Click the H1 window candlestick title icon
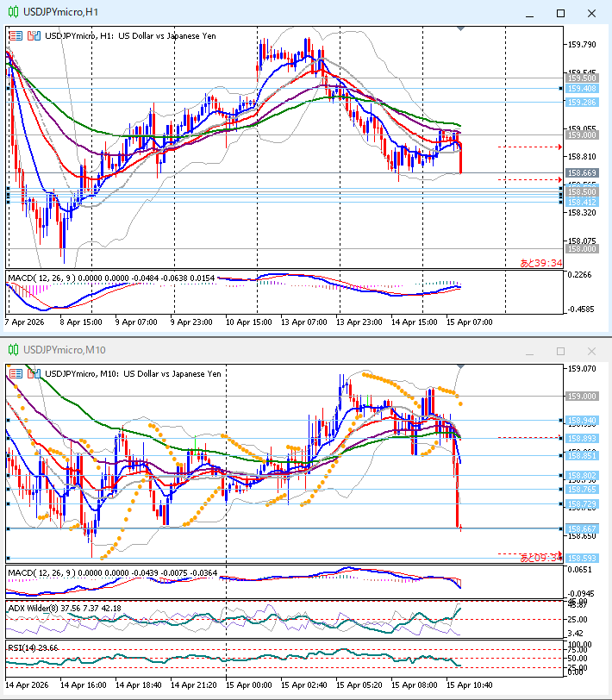The width and height of the screenshot is (612, 700). [14, 12]
